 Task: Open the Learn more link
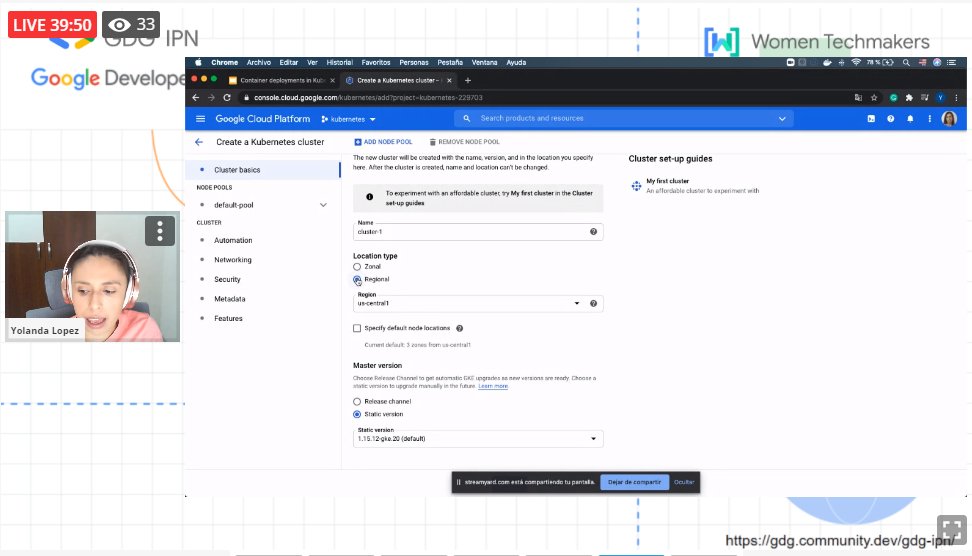[x=493, y=386]
